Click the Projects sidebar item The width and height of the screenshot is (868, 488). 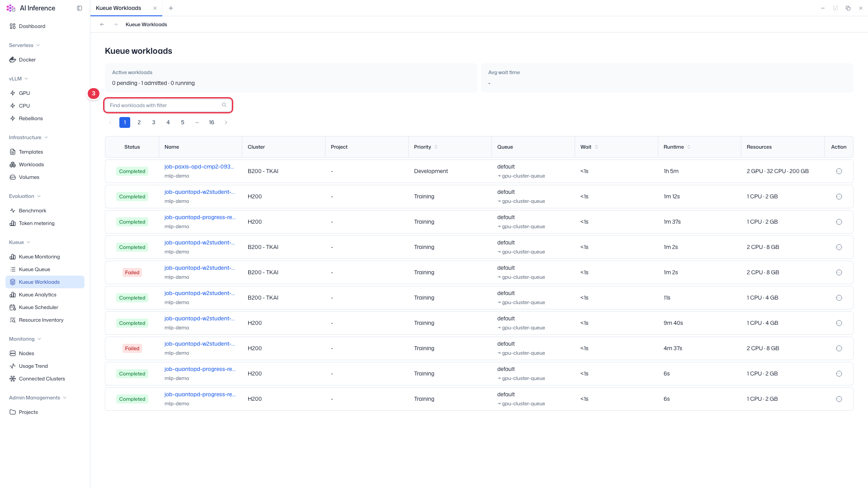tap(45, 412)
